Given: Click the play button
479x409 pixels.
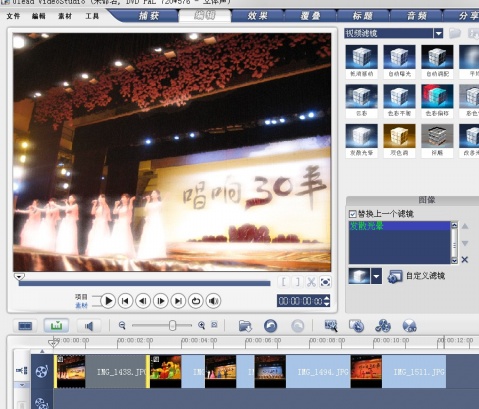Looking at the screenshot, I should pos(108,301).
